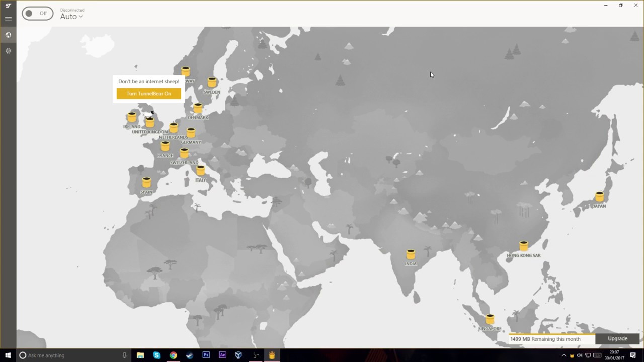Open the touch keyboard tray icon
The width and height of the screenshot is (644, 362).
click(596, 355)
